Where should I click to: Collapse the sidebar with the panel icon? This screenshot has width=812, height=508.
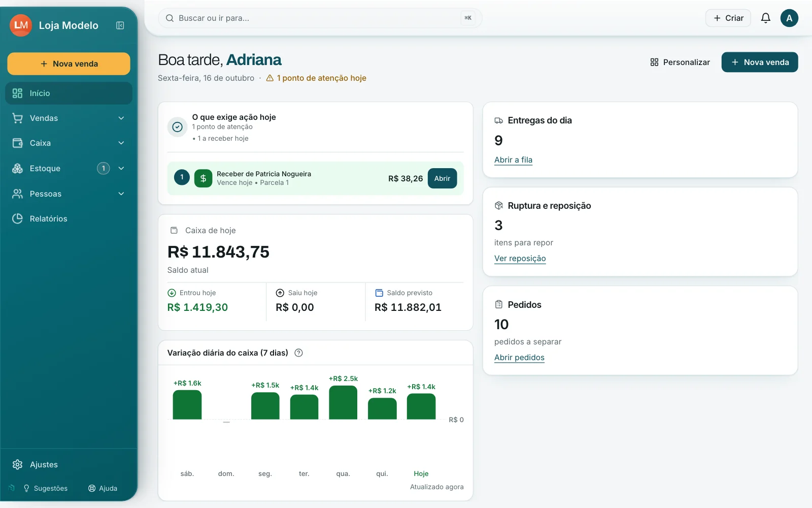pos(120,25)
